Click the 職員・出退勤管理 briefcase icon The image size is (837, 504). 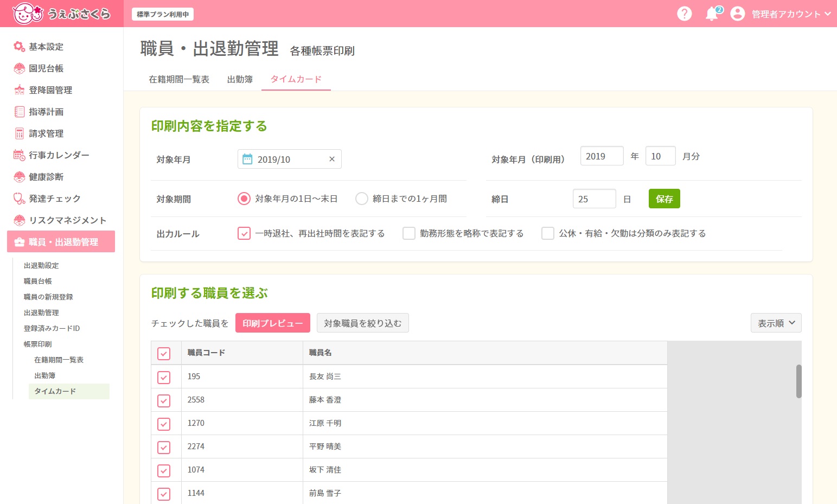(x=20, y=242)
